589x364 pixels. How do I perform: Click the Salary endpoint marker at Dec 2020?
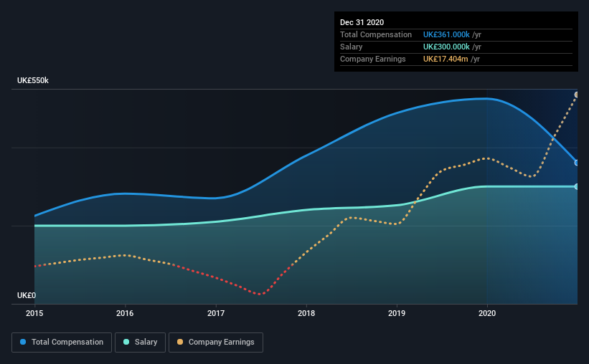(577, 186)
